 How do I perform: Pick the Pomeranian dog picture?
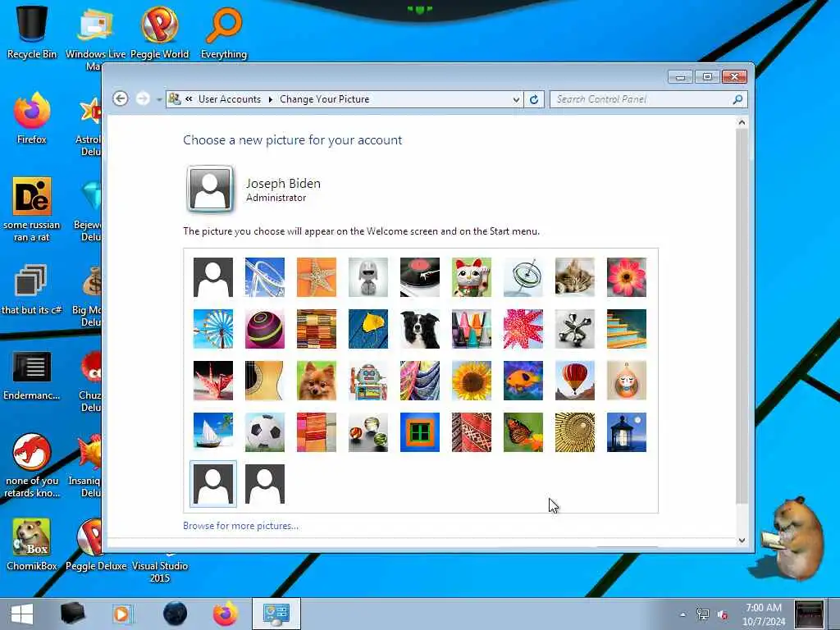tap(317, 381)
